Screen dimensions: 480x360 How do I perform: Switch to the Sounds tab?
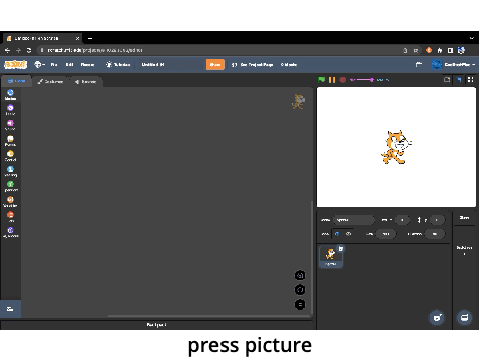click(86, 82)
